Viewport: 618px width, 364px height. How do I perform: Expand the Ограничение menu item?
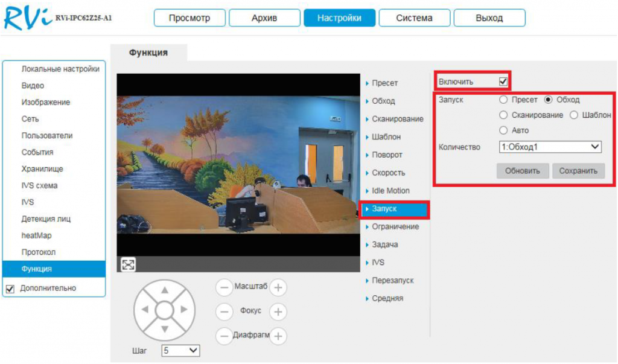[395, 226]
